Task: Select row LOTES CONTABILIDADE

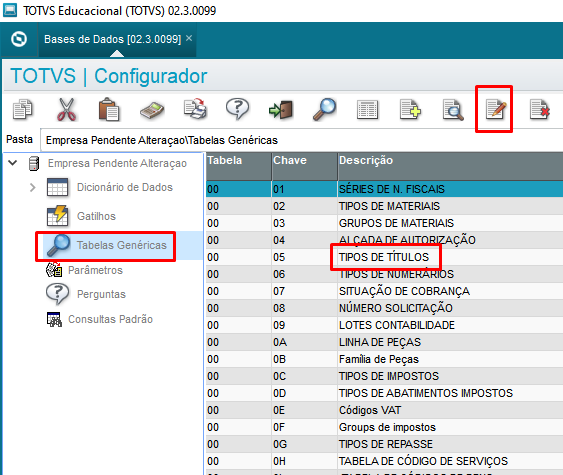Action: [x=384, y=325]
